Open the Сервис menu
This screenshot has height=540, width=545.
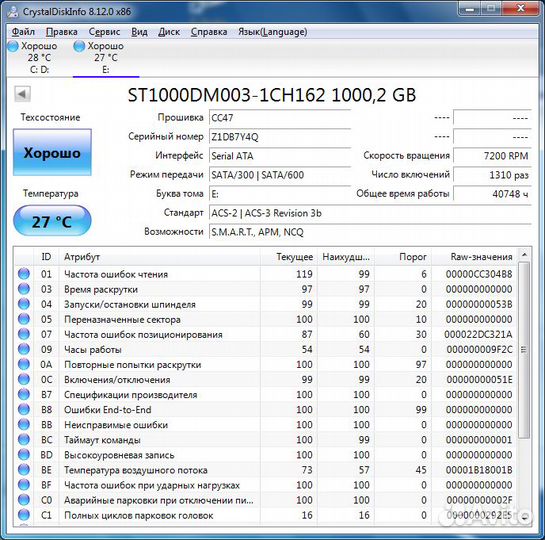[104, 32]
